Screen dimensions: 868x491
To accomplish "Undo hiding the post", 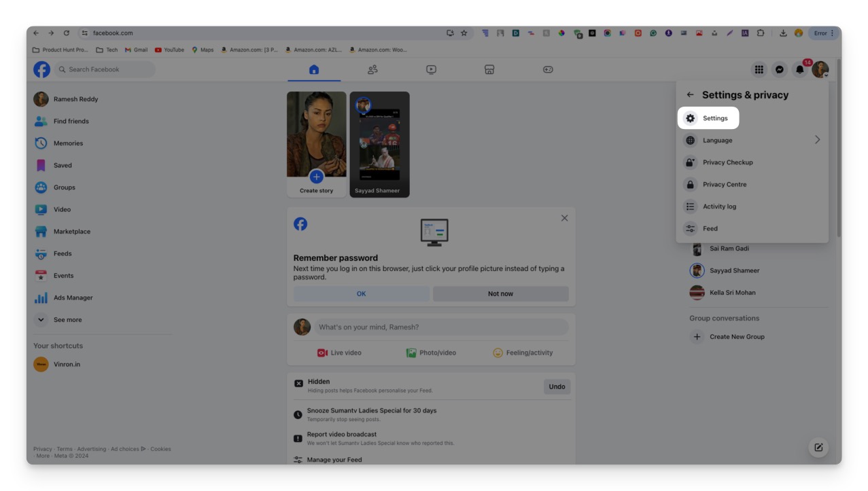I will coord(556,386).
